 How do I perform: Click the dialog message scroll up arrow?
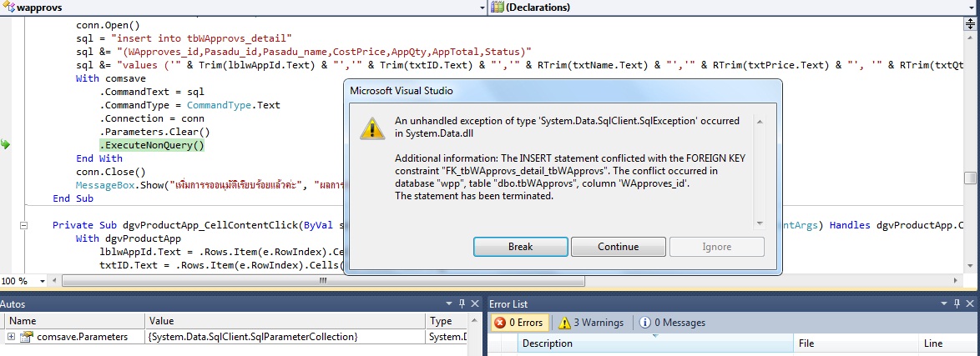[x=760, y=122]
